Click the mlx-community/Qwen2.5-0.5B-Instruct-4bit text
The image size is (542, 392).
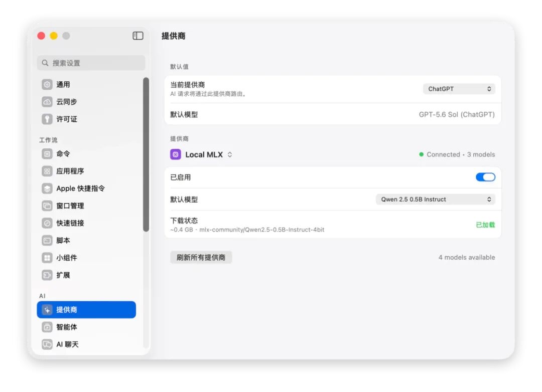(x=261, y=230)
